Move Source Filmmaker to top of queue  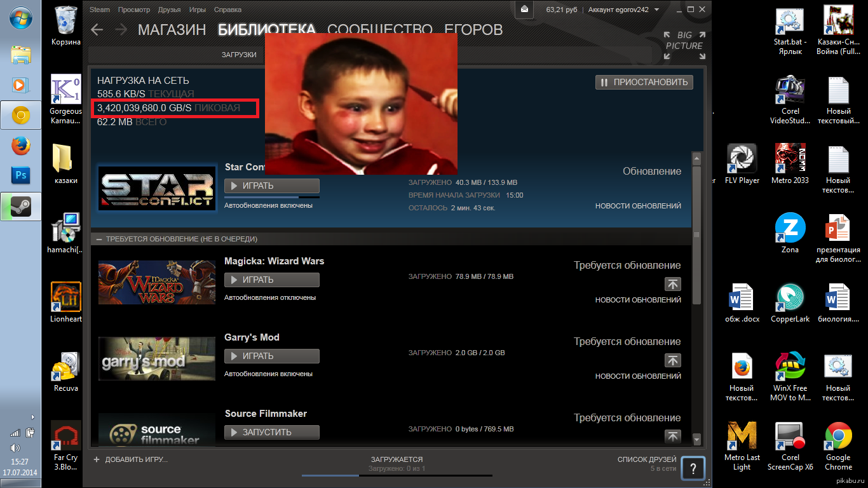tap(673, 437)
